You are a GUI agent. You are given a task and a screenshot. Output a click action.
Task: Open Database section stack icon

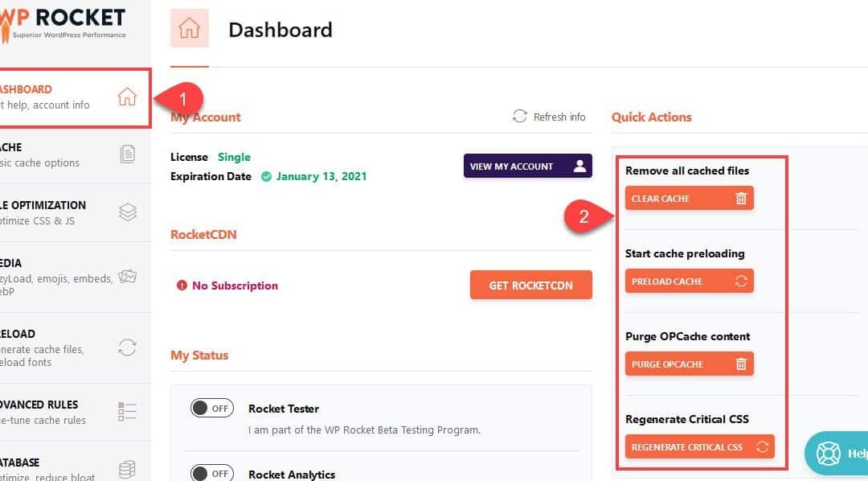127,470
